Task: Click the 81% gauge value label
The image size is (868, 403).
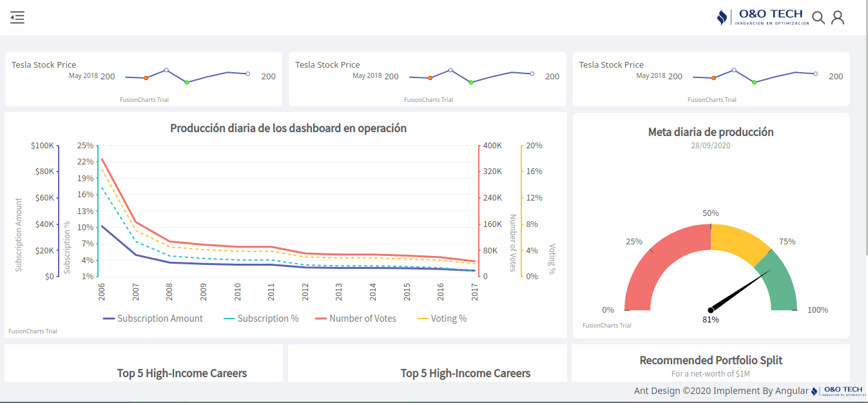Action: point(711,319)
